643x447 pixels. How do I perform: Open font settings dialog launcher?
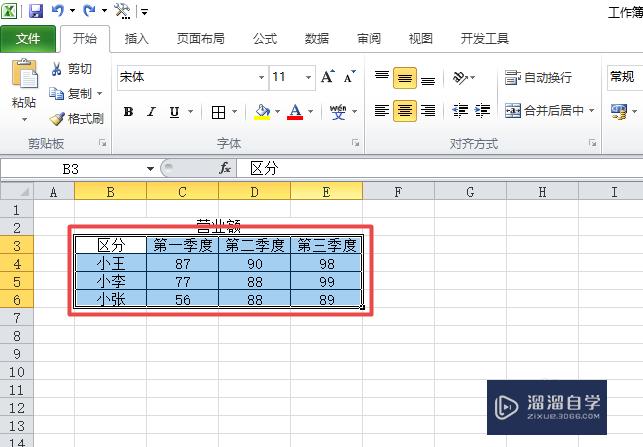coord(356,143)
